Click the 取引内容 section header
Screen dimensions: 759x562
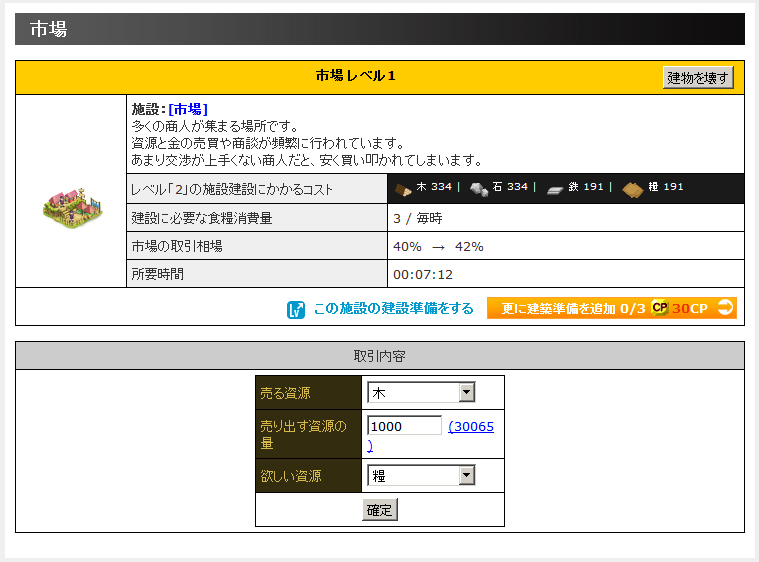pos(380,356)
